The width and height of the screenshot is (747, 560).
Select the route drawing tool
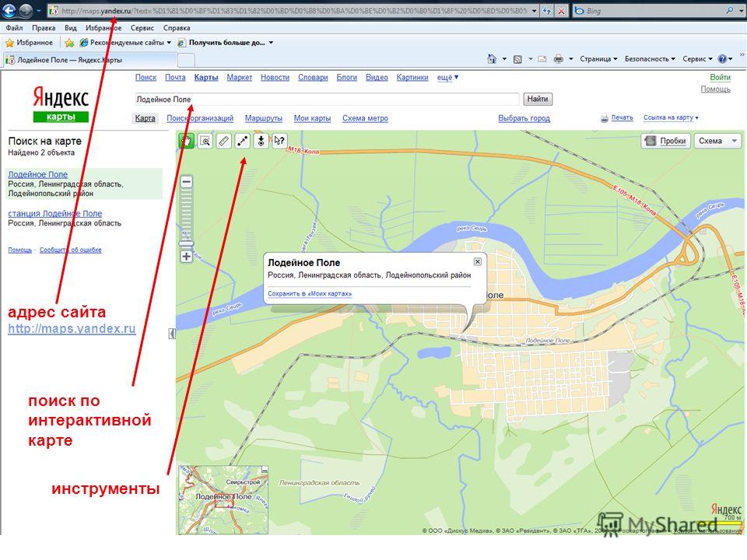coord(243,141)
